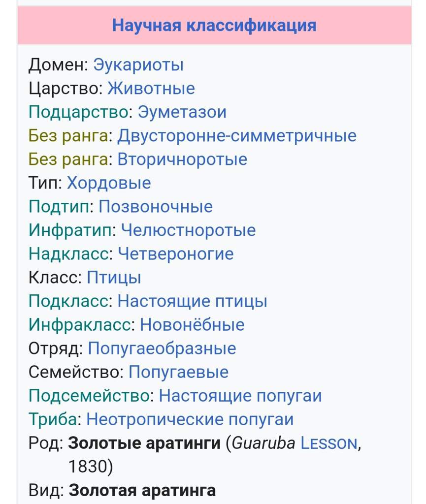Follow the Челюстноротые link

pyautogui.click(x=188, y=230)
